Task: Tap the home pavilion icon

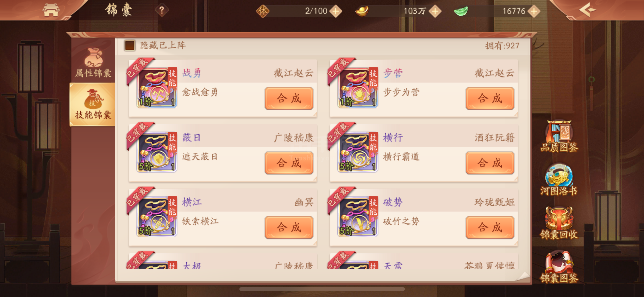Action: click(x=51, y=10)
